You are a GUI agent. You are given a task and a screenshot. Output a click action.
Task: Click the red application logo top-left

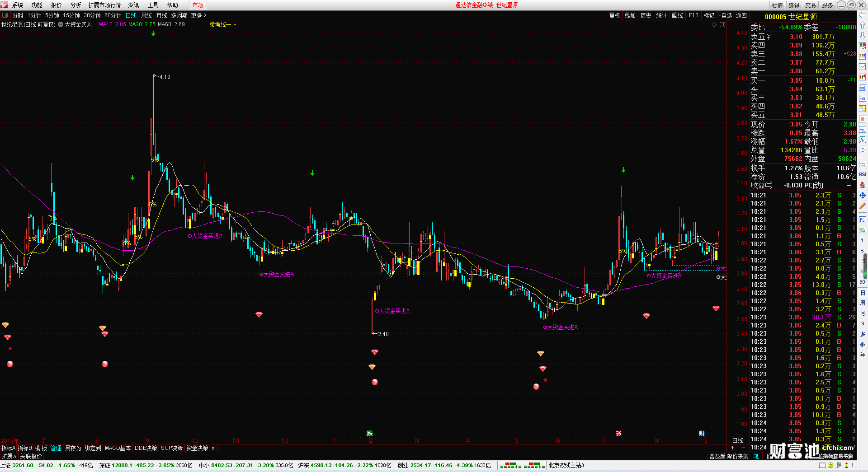(4, 5)
